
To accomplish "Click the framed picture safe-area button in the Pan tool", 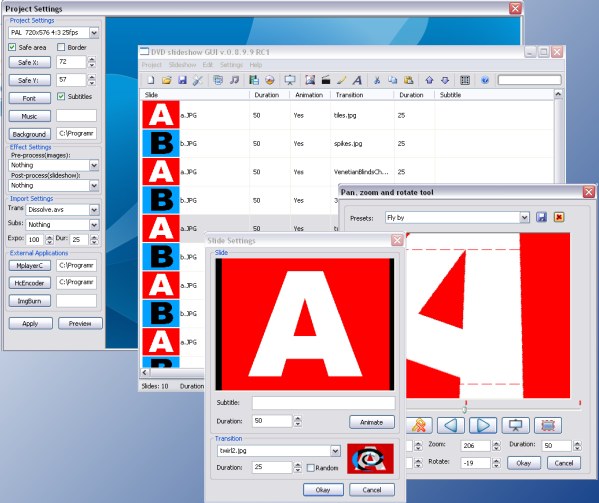I will pyautogui.click(x=548, y=425).
